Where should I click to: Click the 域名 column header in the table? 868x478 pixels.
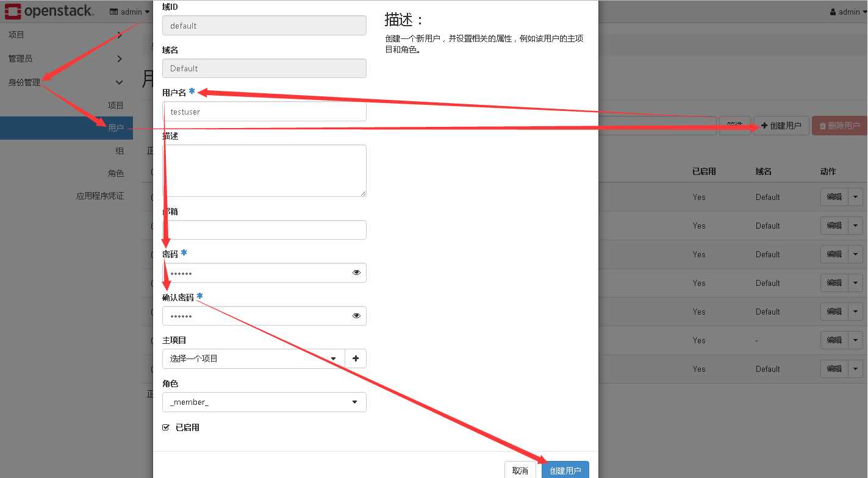763,171
